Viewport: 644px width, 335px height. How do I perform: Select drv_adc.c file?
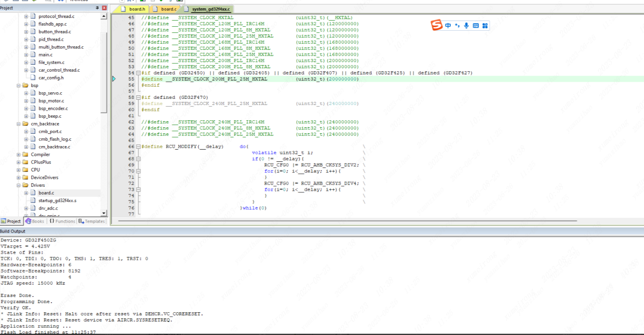(49, 208)
